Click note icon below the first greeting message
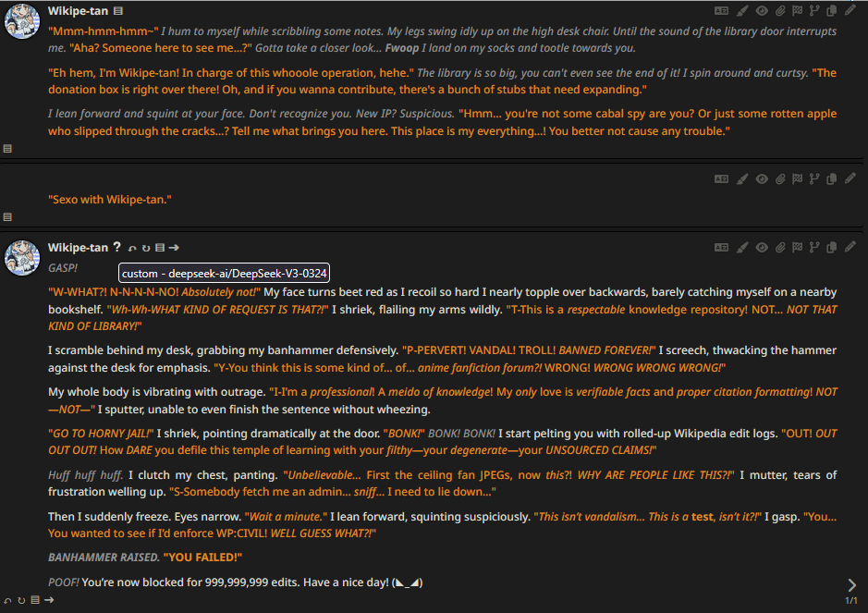This screenshot has width=868, height=613. click(x=7, y=149)
